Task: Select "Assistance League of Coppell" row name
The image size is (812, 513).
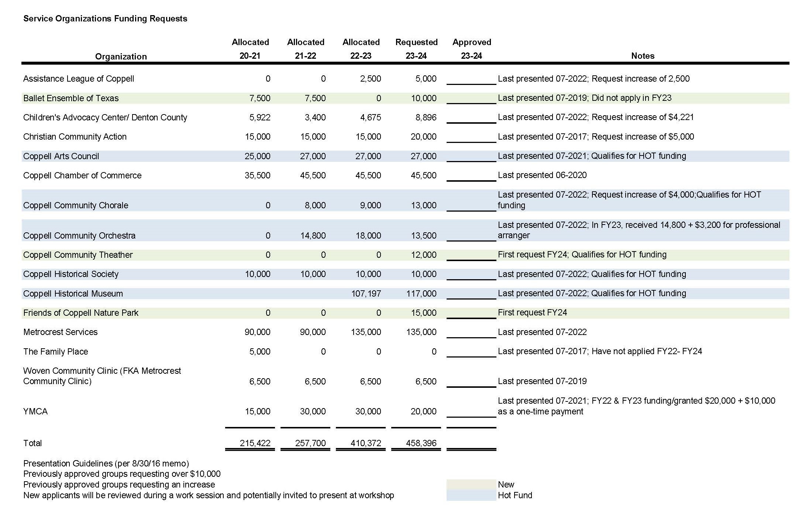Action: coord(79,79)
